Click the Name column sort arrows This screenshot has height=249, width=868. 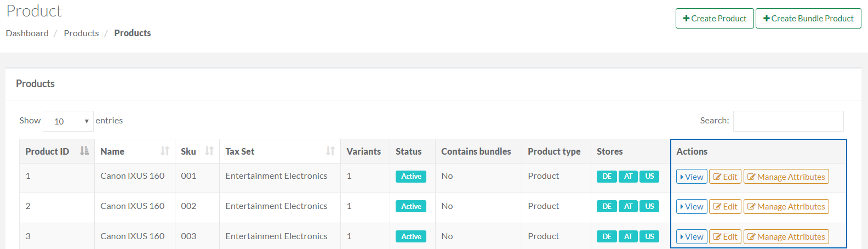[165, 151]
